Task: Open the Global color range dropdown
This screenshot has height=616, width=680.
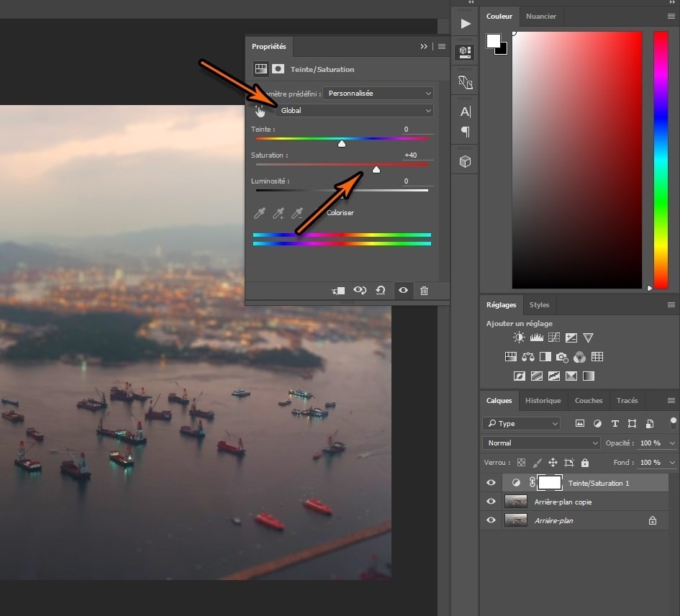Action: 354,111
